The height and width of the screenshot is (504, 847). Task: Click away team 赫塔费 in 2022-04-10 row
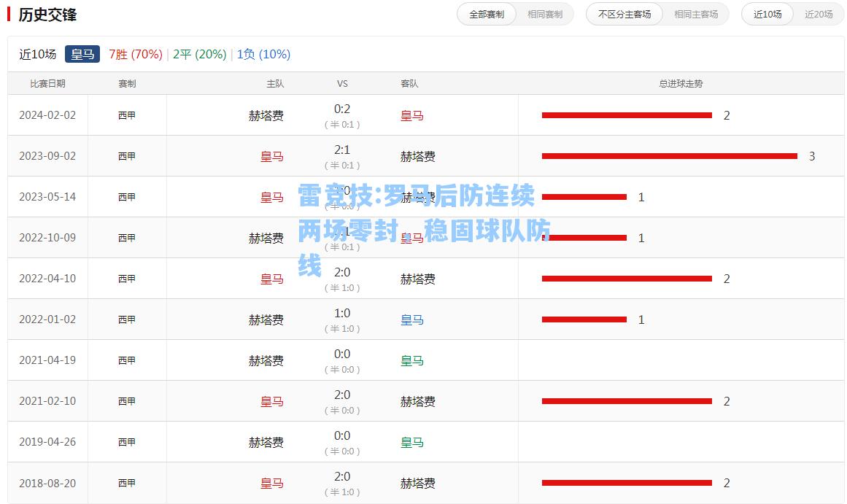pos(417,279)
